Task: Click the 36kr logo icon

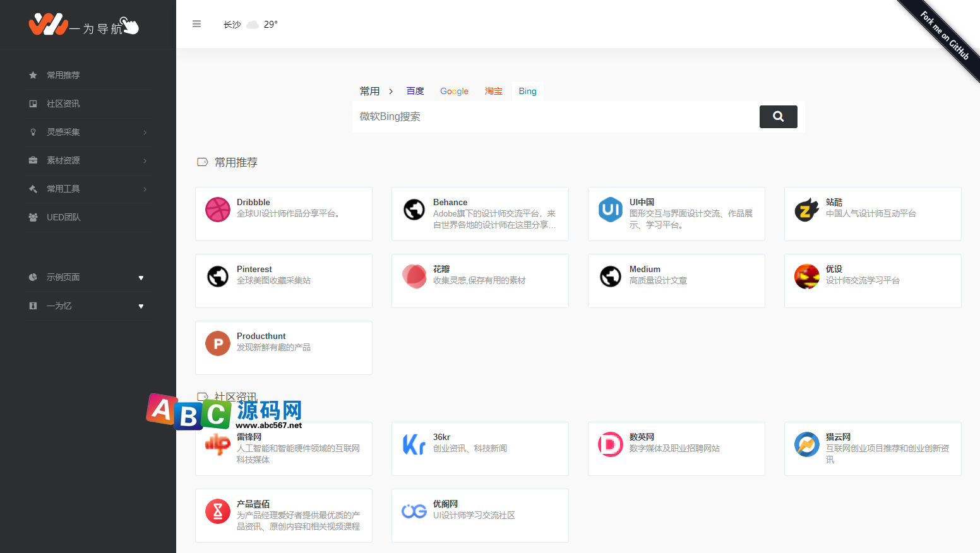Action: [x=414, y=444]
